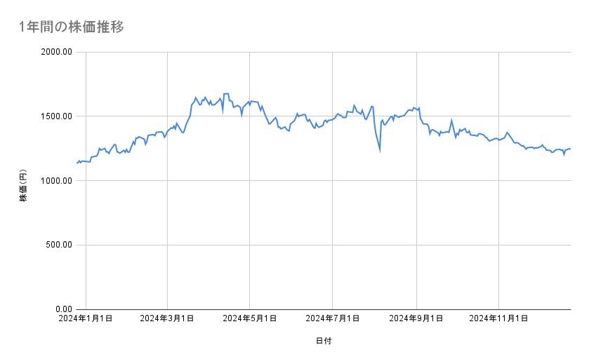This screenshot has height=364, width=589.
Task: Select the 0.00 y-axis label
Action: (62, 309)
